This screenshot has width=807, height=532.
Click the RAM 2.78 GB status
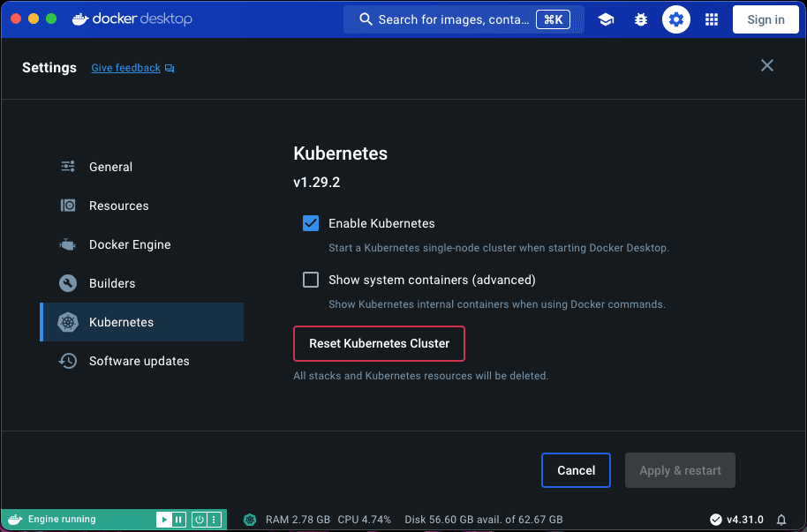pos(298,520)
